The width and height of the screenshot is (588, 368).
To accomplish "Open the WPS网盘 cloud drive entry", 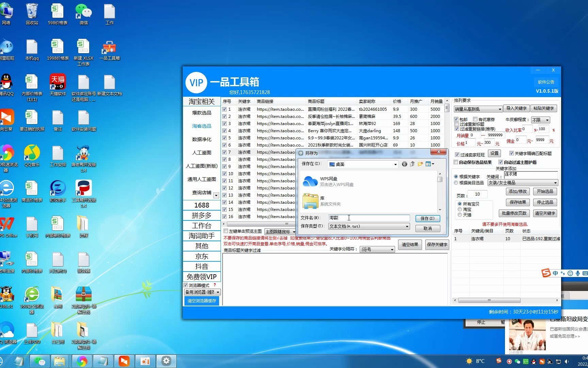I will 328,181.
